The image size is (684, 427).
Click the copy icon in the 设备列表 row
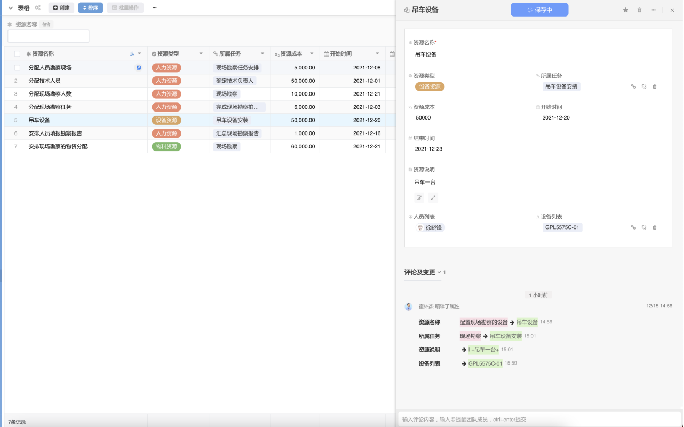644,227
